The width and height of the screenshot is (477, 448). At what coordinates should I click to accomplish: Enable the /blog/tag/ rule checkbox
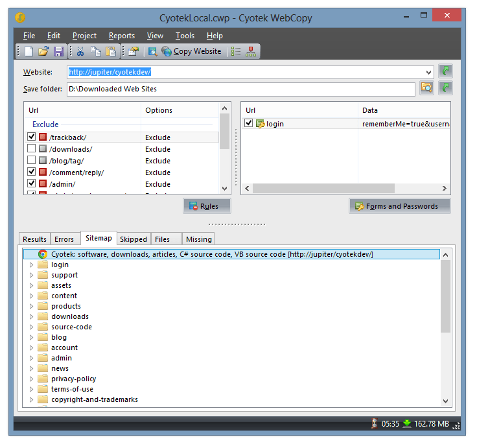coord(31,159)
